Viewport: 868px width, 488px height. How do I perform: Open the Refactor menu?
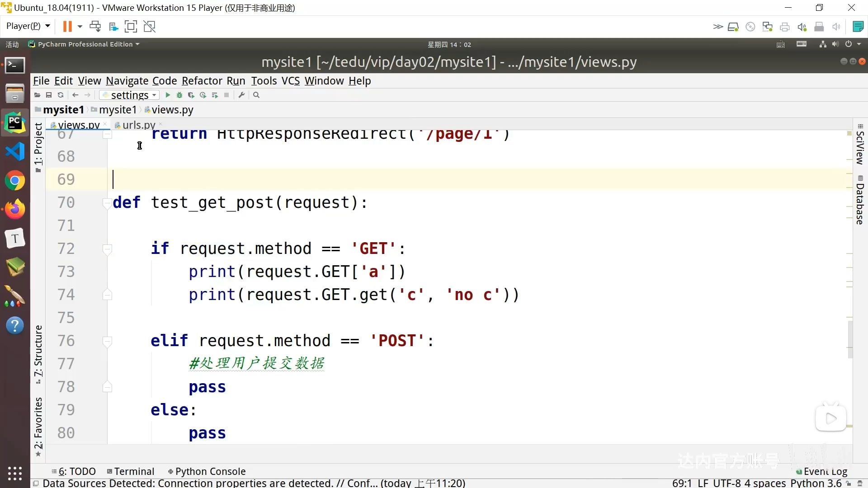coord(202,81)
